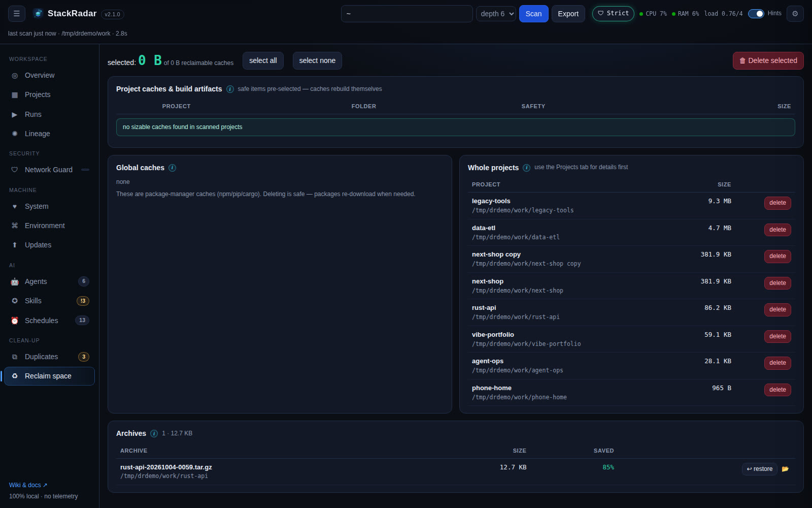This screenshot has height=508, width=812.
Task: Click the Agents robot icon
Action: click(x=15, y=281)
